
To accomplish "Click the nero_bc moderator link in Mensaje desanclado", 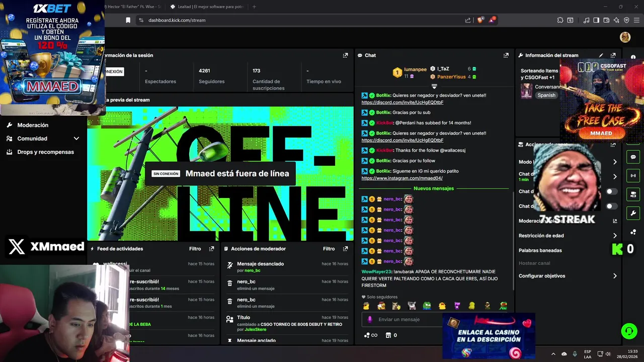I will click(253, 270).
